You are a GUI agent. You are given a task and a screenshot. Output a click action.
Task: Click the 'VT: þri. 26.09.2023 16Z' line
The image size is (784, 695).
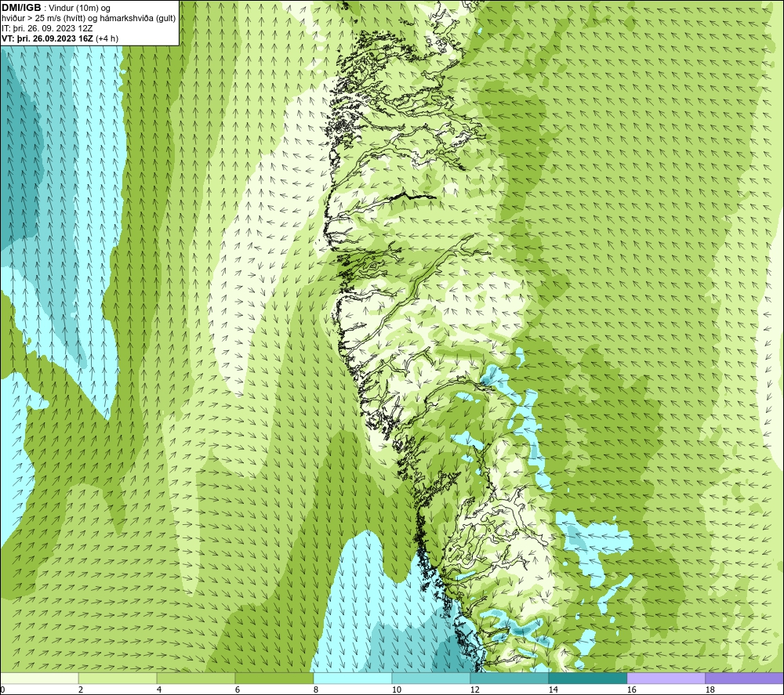coord(60,38)
